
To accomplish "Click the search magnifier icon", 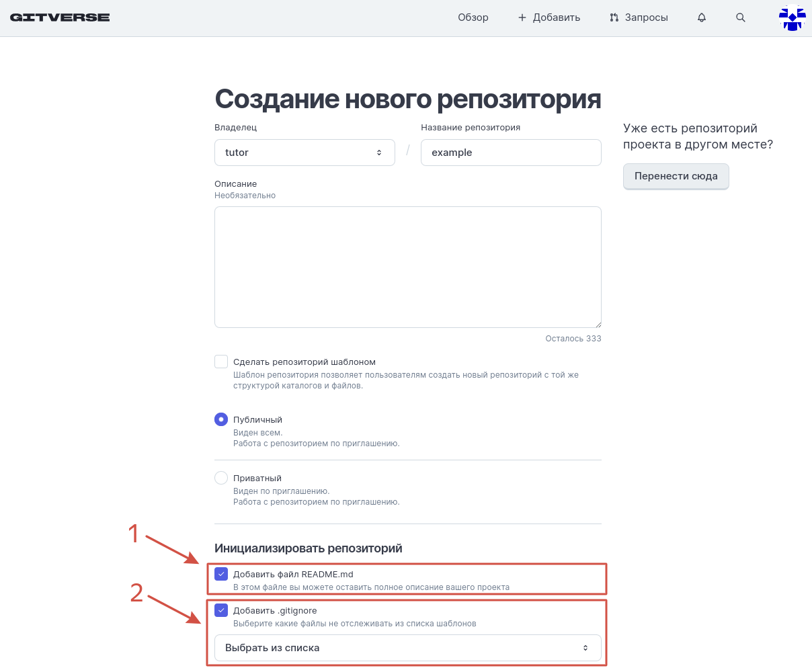I will tap(741, 17).
